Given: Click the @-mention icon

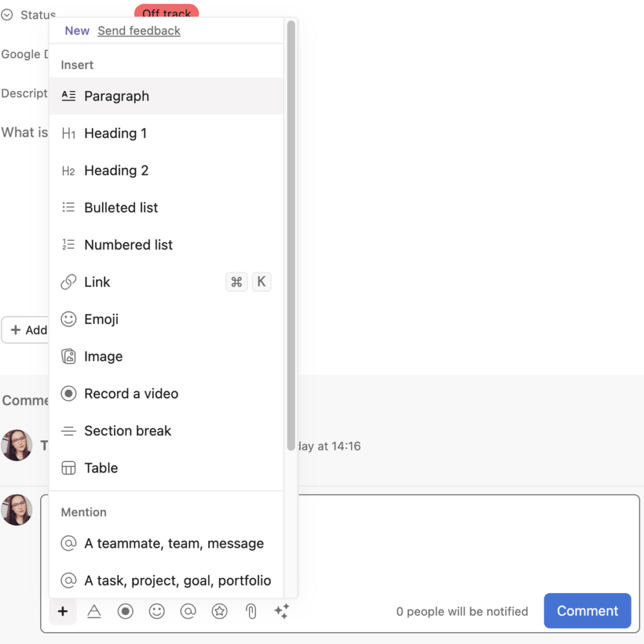Looking at the screenshot, I should coord(188,611).
